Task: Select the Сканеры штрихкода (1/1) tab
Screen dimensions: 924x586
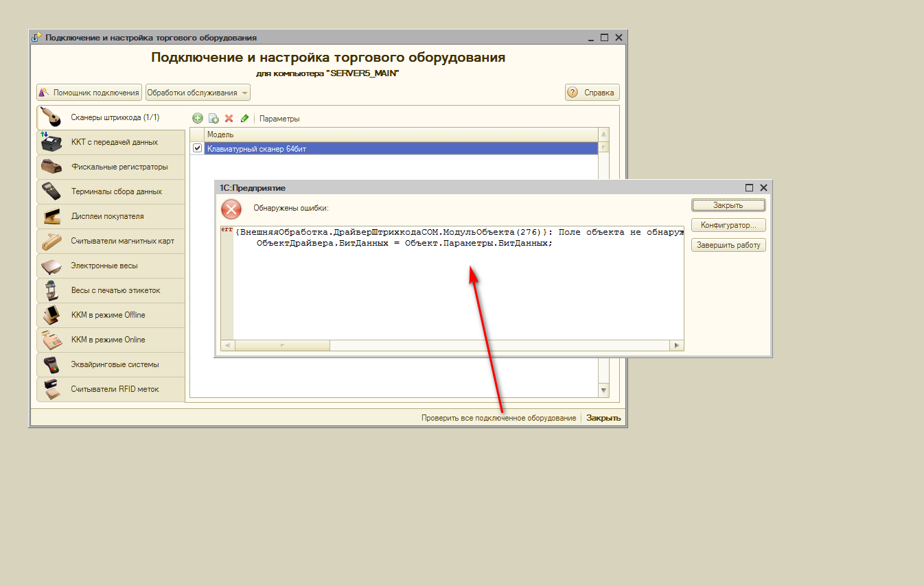Action: pyautogui.click(x=111, y=117)
